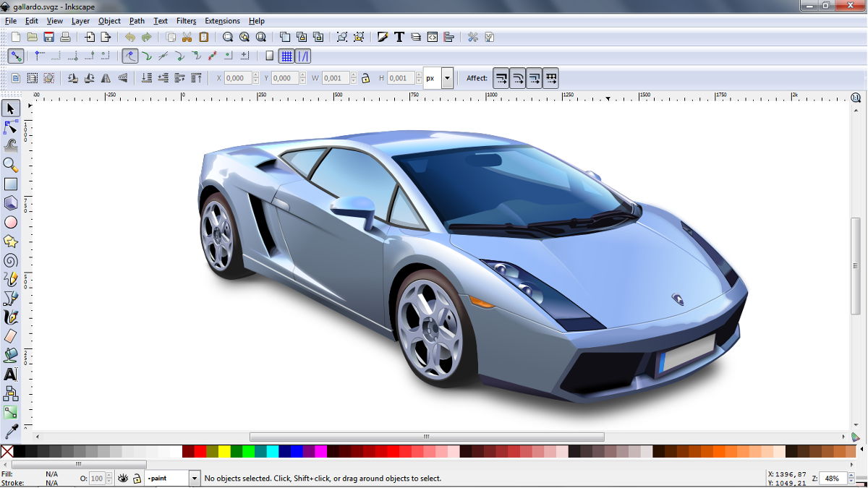
Task: Activate the Text tool in the sidebar
Action: [x=10, y=374]
